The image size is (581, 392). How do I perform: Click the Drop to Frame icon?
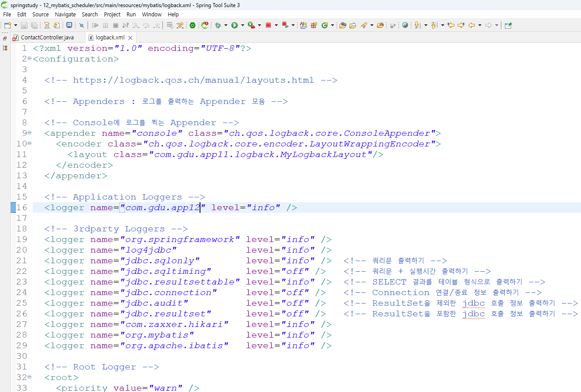pos(170,25)
